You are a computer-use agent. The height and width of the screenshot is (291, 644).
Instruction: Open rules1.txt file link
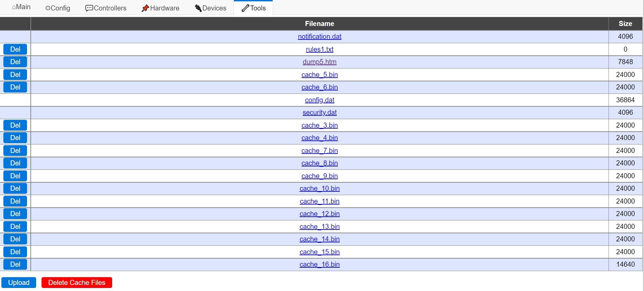320,49
